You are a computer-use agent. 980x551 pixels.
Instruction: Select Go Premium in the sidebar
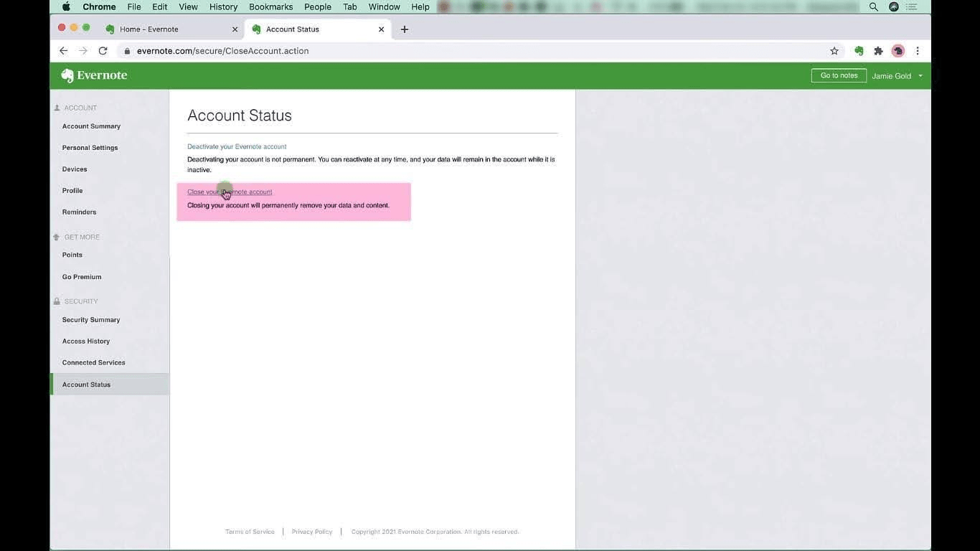point(82,277)
